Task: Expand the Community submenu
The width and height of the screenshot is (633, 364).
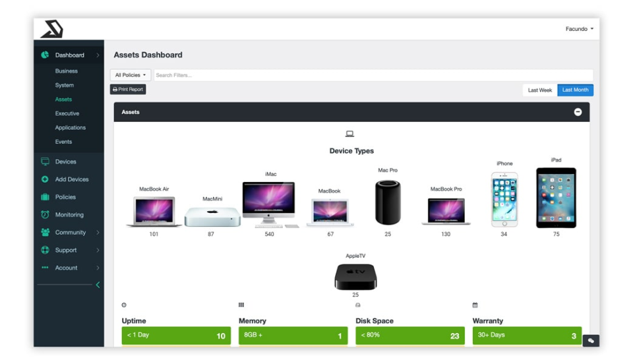Action: tap(98, 232)
